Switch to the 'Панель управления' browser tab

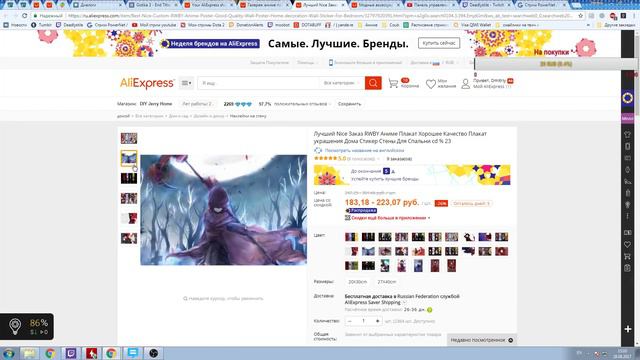pyautogui.click(x=430, y=5)
